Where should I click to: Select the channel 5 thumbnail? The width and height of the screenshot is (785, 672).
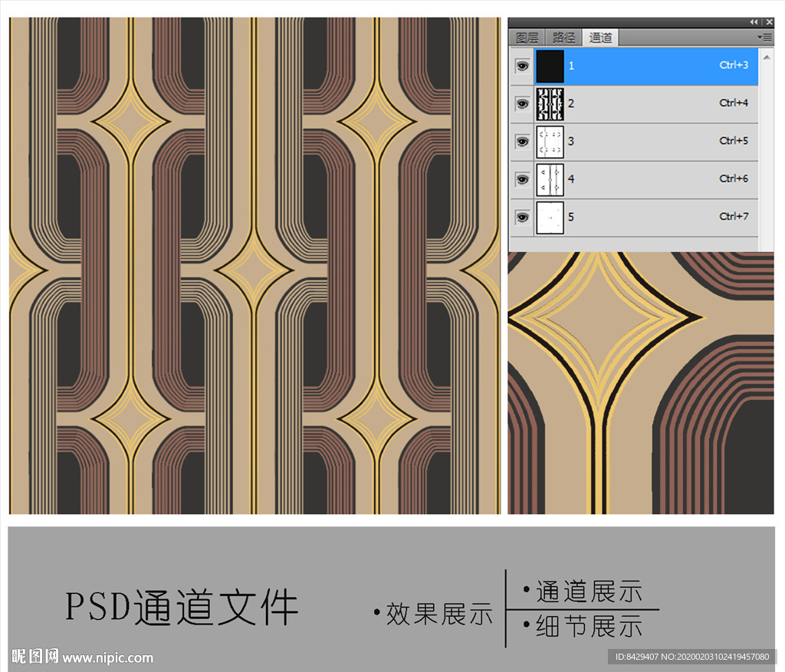coord(550,218)
